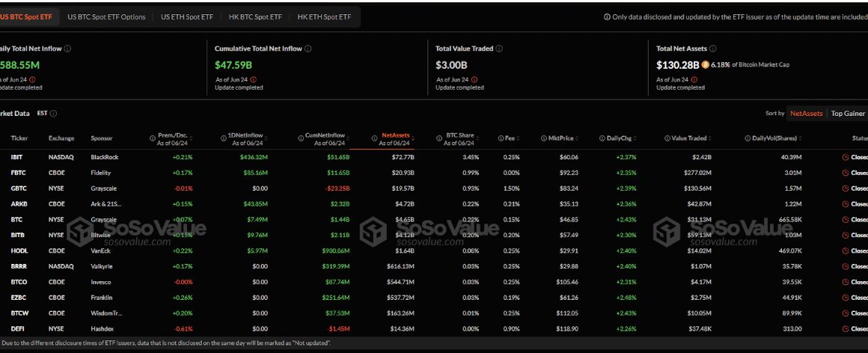Click the HODL ticker in the table
This screenshot has width=868, height=353.
[19, 251]
